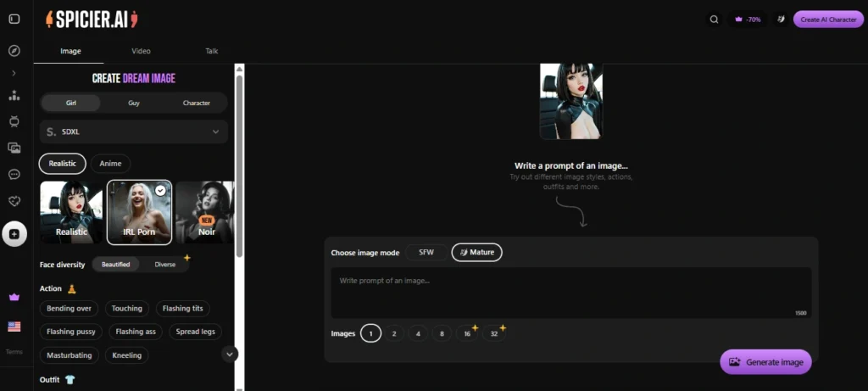The image size is (868, 391).
Task: Pick the Touching action chip
Action: (127, 309)
